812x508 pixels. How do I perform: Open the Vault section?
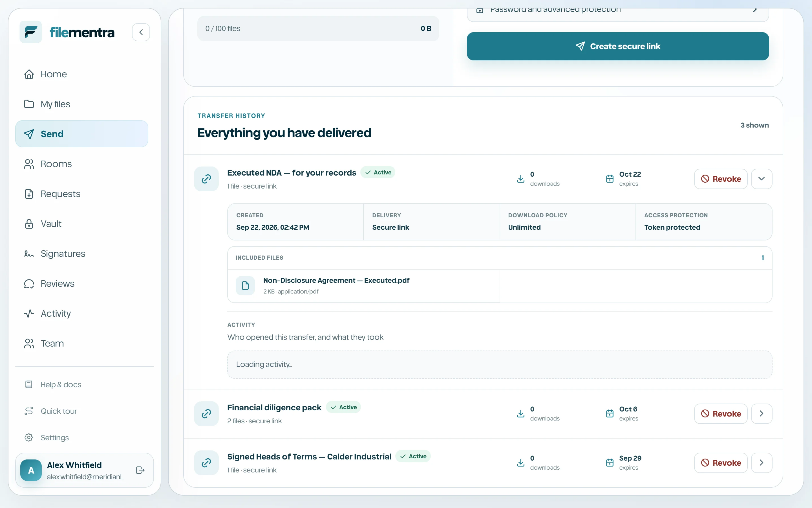pyautogui.click(x=81, y=224)
